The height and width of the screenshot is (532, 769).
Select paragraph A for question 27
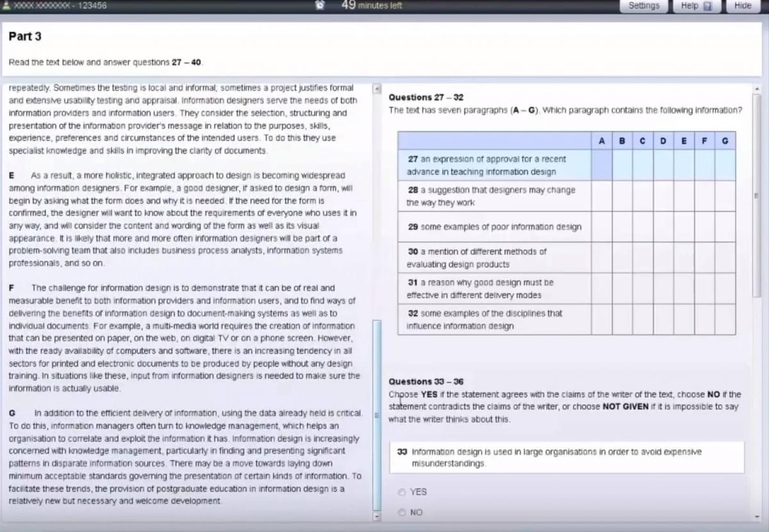tap(602, 165)
